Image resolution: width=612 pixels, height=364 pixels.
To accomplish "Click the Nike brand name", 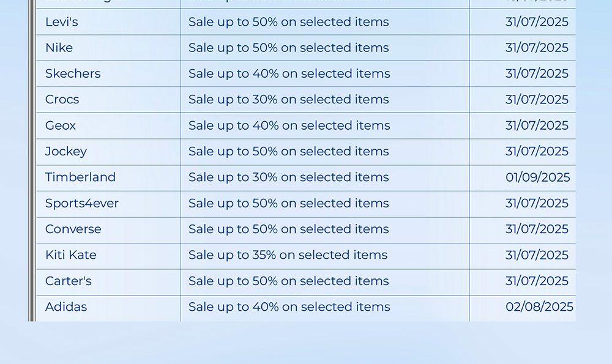I will [59, 48].
